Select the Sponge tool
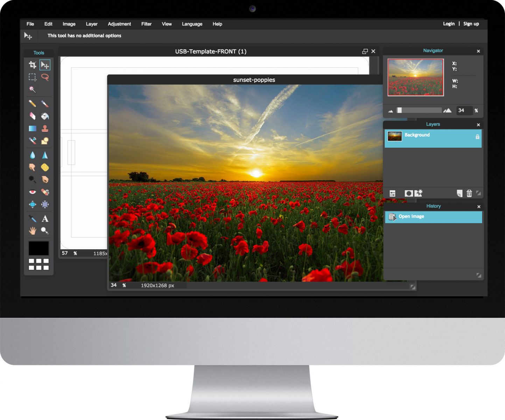This screenshot has width=505, height=420. (45, 167)
